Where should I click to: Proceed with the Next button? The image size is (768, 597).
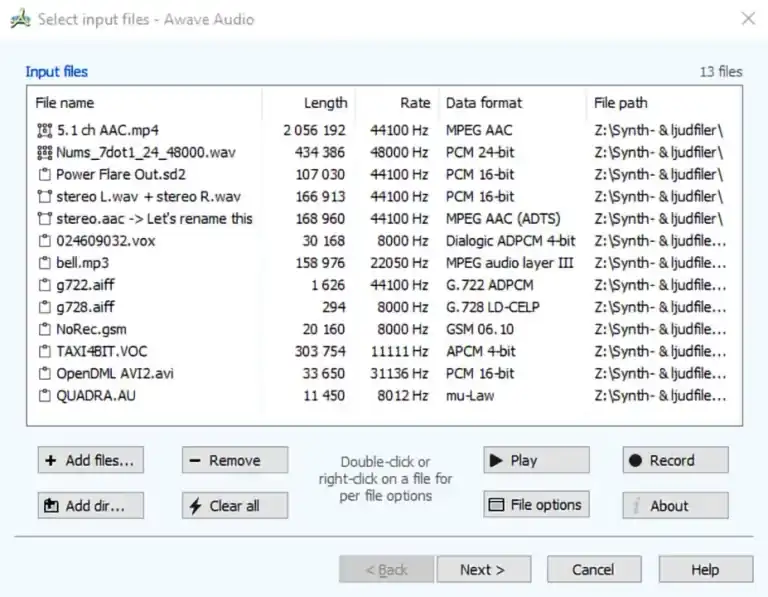[x=484, y=569]
